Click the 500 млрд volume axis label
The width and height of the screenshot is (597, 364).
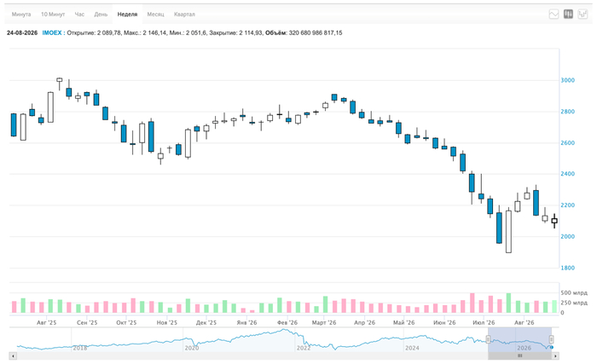pyautogui.click(x=574, y=292)
